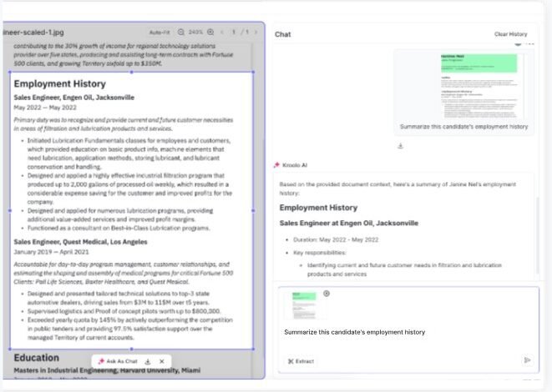Click the zoom out magnifier icon
This screenshot has height=392, width=552.
(180, 32)
